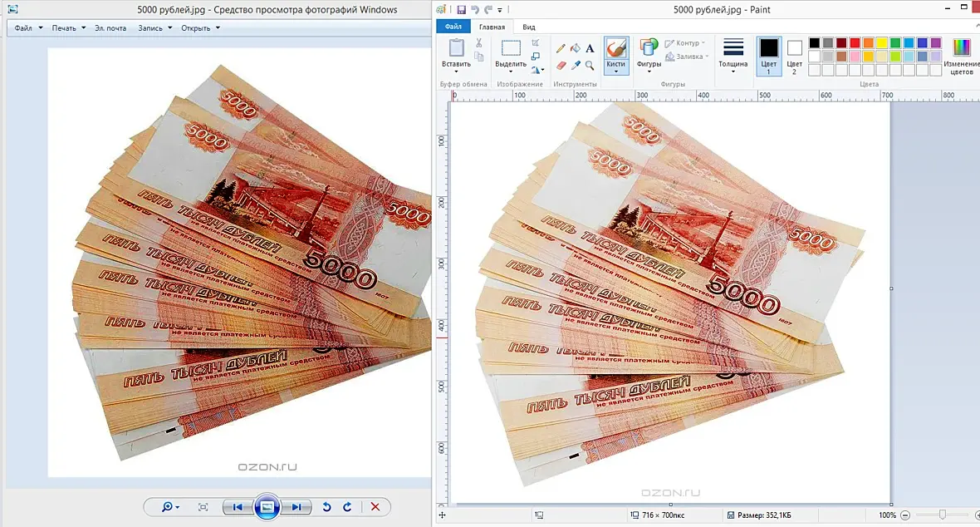Click the Copy icon in Paint clipboard group
Viewport: 980px width, 527px height.
click(x=478, y=57)
